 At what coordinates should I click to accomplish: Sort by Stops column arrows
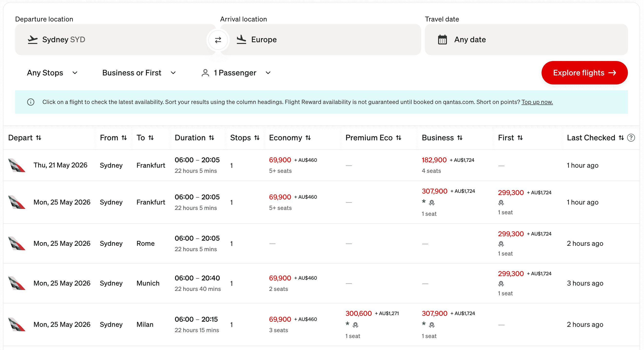[x=257, y=138]
